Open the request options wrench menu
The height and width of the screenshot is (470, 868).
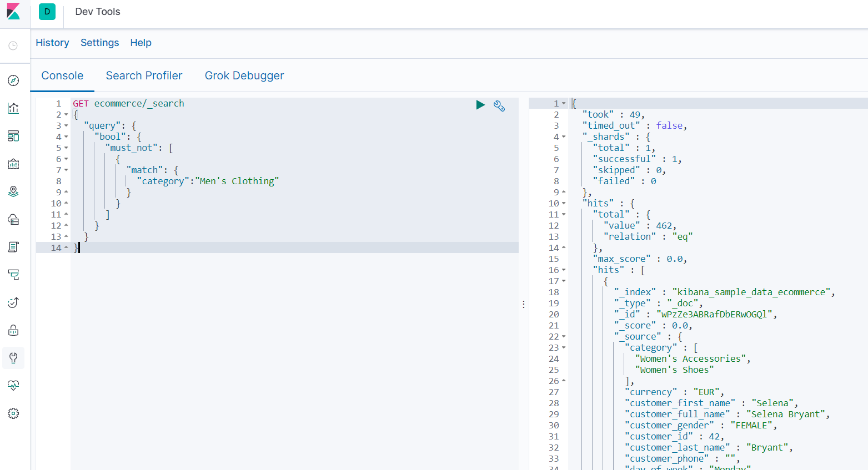tap(499, 105)
